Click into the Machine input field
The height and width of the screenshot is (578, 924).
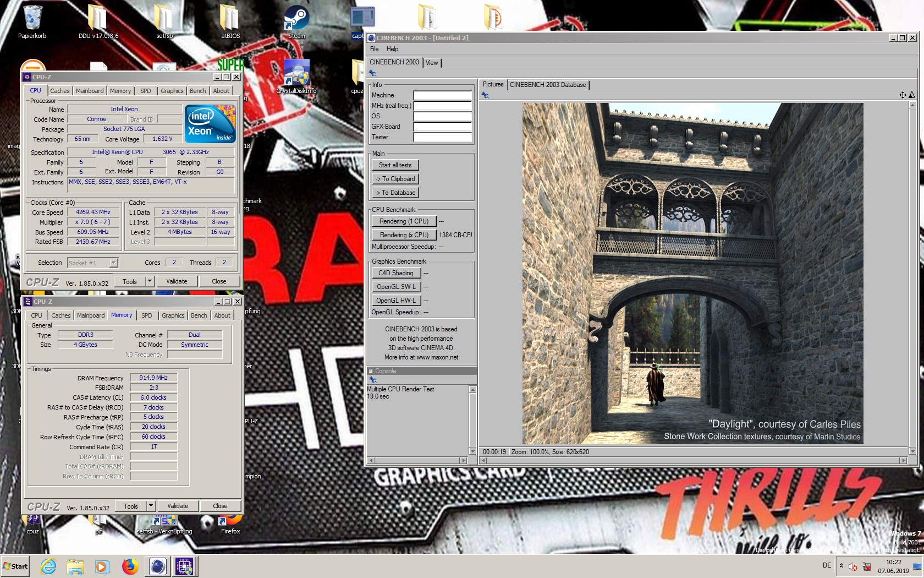coord(443,95)
